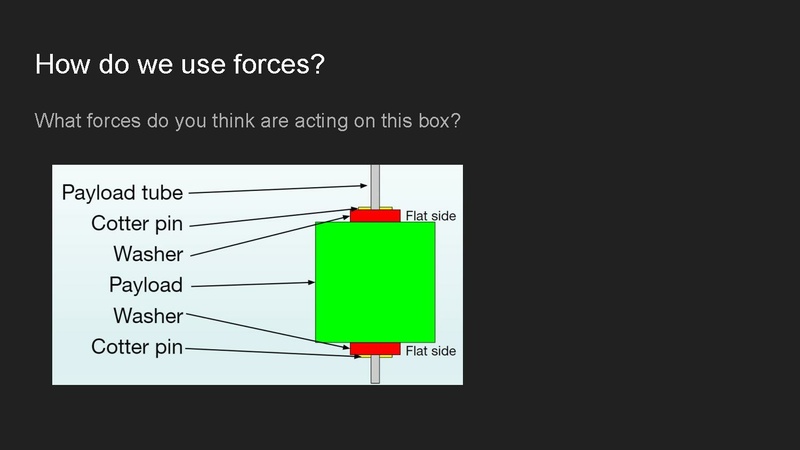800x450 pixels.
Task: Click the red washer above the payload
Action: click(375, 216)
